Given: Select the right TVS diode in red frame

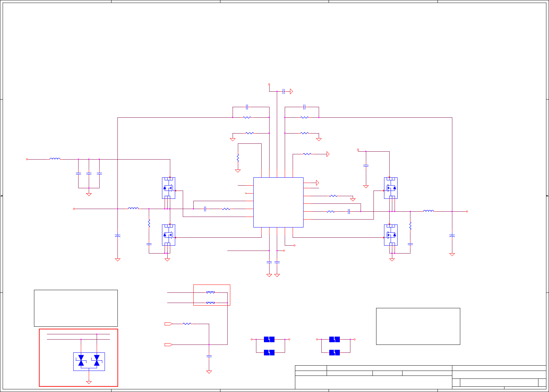Looking at the screenshot, I should tap(97, 361).
